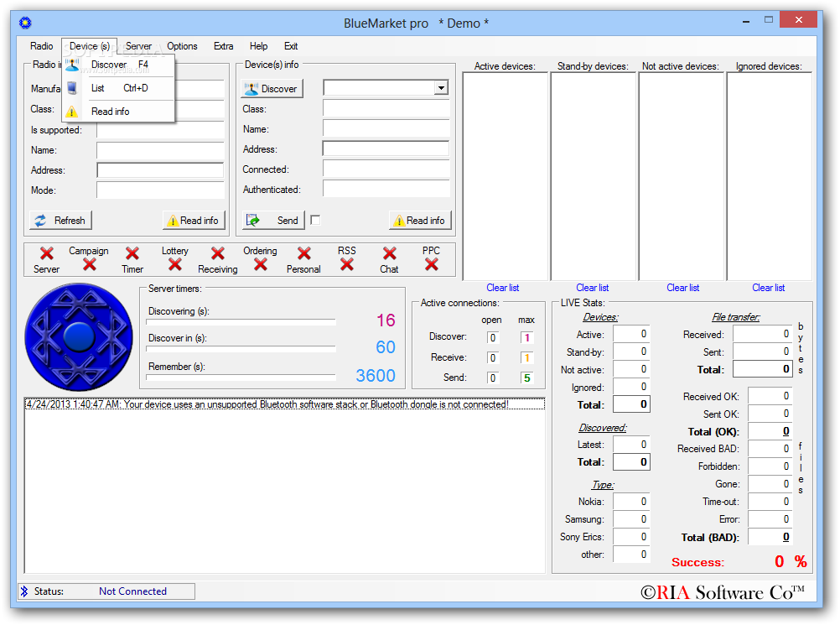Click the Discover in (s) progress bar
The width and height of the screenshot is (840, 625).
click(x=241, y=349)
